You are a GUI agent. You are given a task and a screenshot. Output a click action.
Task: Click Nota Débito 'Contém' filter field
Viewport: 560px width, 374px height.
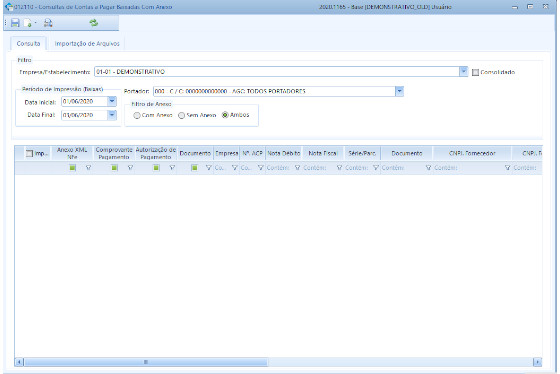click(280, 168)
